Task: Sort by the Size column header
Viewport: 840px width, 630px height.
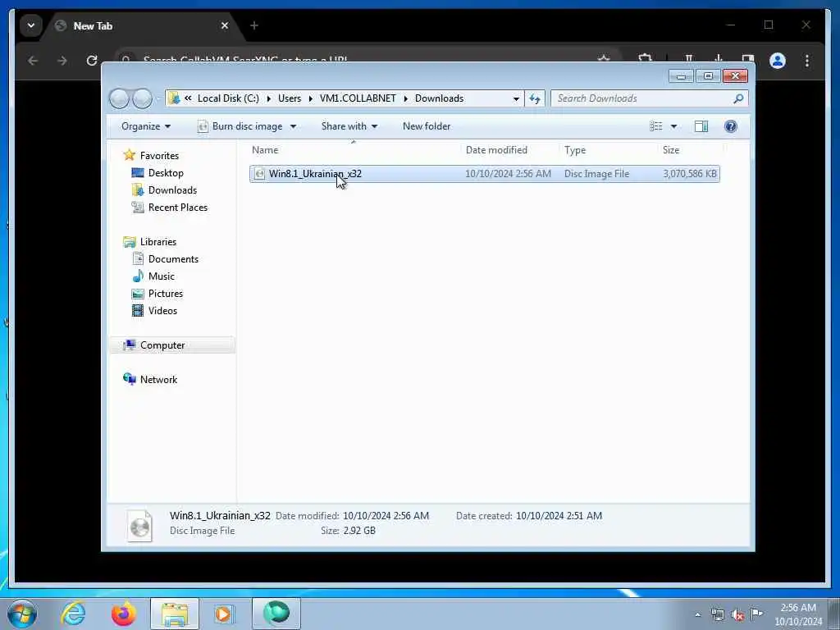Action: [x=690, y=150]
